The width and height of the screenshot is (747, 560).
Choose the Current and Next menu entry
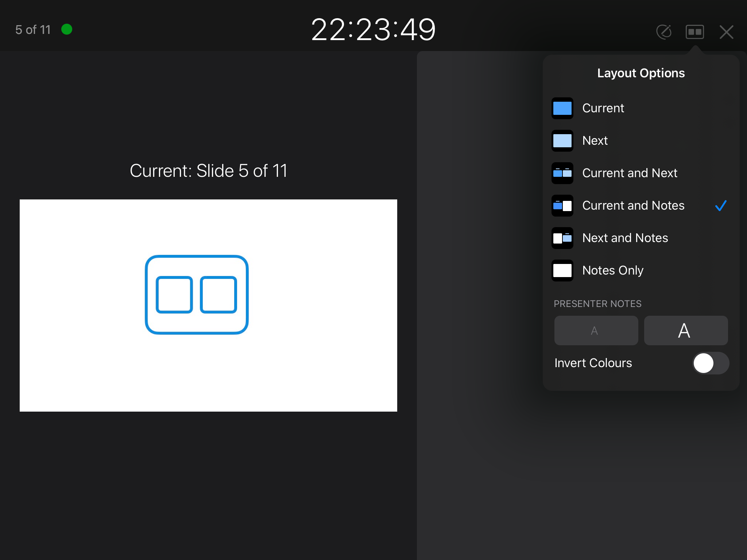pyautogui.click(x=630, y=173)
